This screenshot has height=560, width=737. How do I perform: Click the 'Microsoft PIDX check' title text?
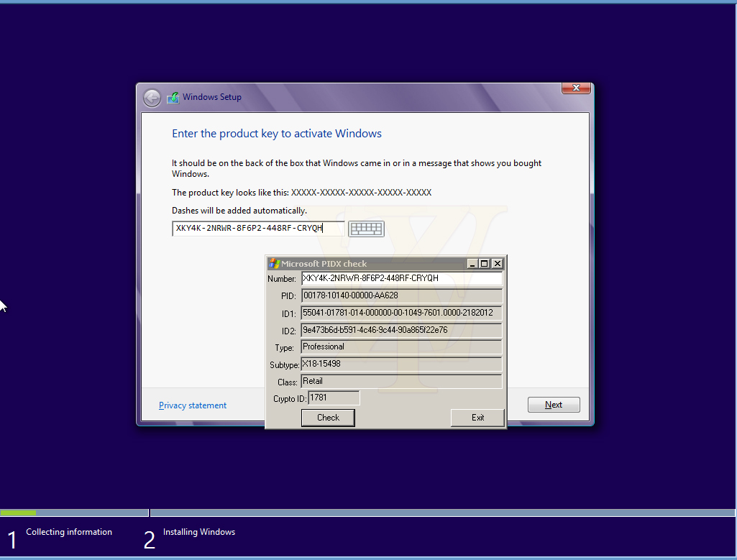[324, 264]
